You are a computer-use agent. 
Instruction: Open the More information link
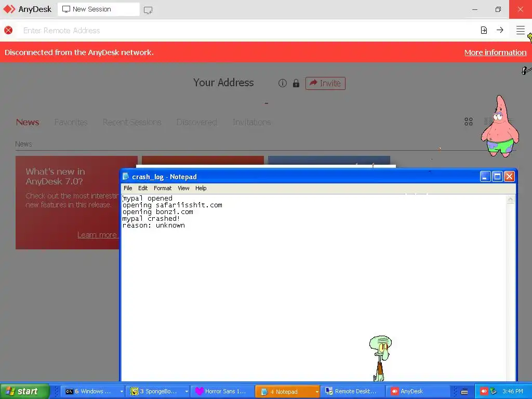[495, 52]
